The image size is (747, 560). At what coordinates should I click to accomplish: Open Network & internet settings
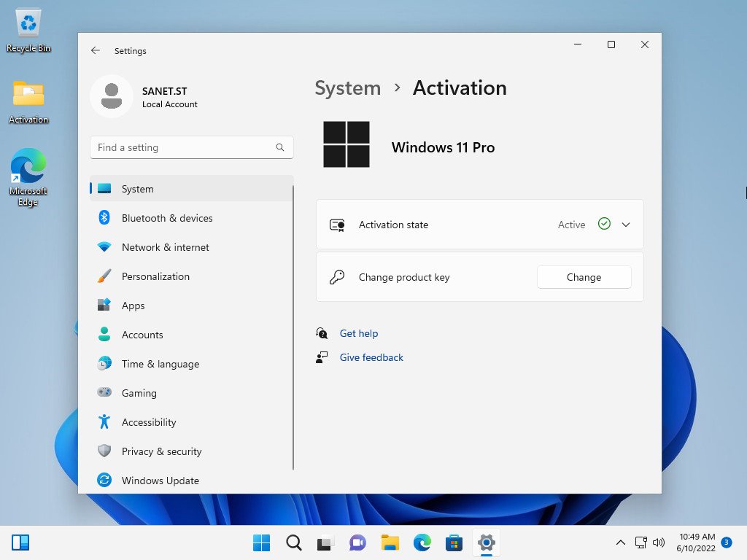192,247
